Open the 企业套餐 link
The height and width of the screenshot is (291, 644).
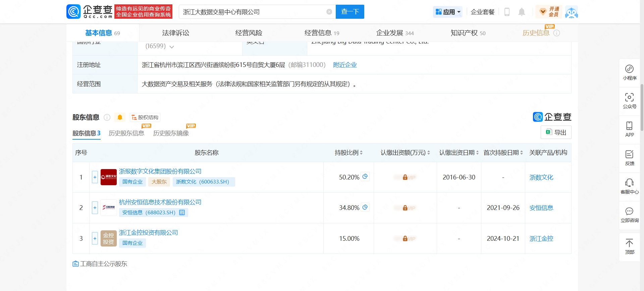pos(483,12)
